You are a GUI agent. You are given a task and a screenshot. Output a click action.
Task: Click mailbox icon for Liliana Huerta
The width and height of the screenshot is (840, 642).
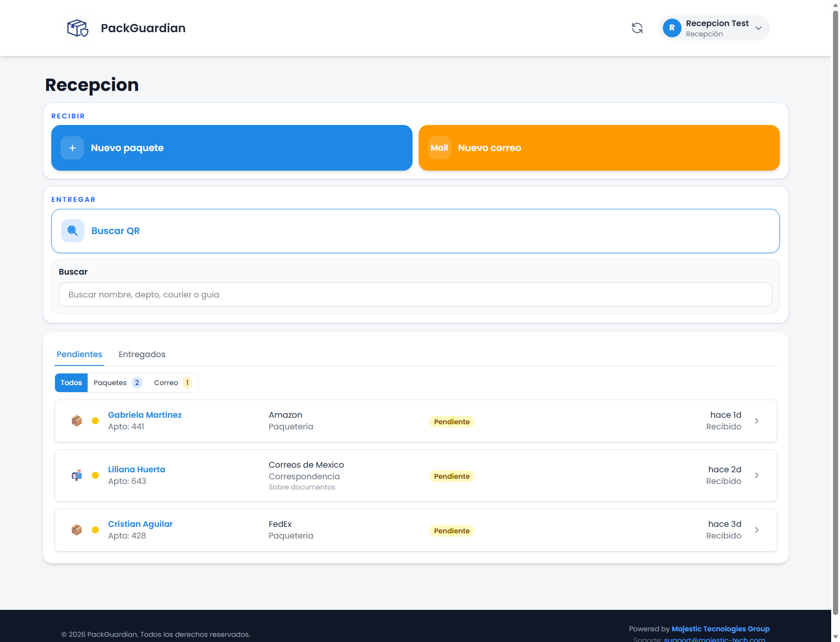point(77,476)
